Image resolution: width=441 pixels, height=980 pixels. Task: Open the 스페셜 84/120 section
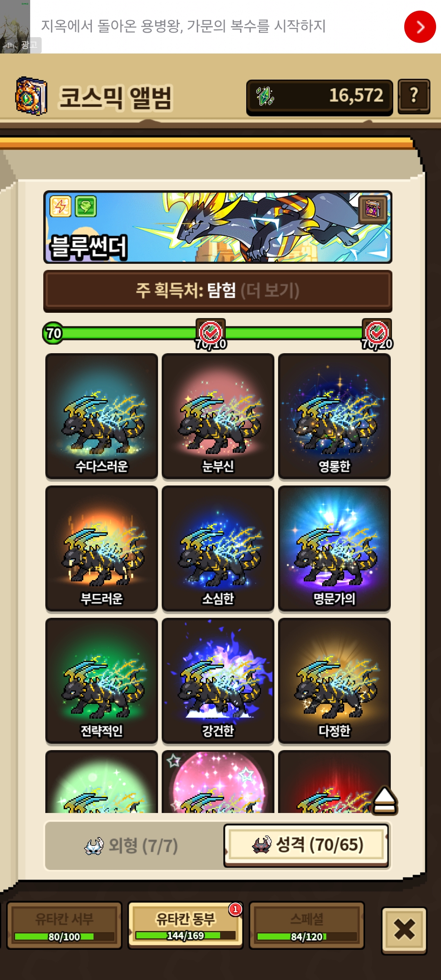(x=307, y=925)
